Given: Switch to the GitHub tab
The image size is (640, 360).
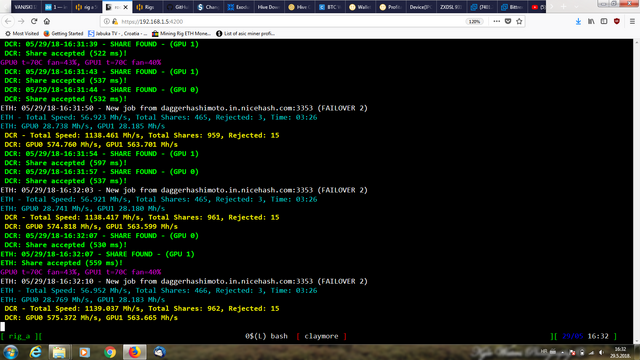Looking at the screenshot, I should click(x=178, y=7).
